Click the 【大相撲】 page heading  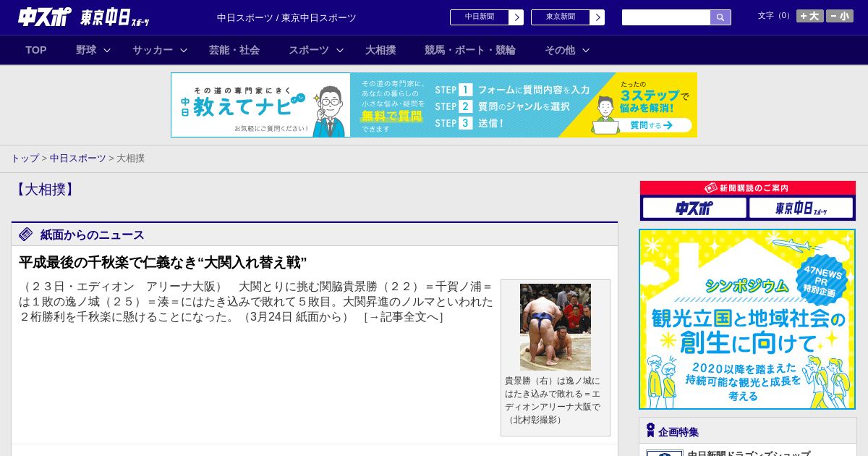44,190
